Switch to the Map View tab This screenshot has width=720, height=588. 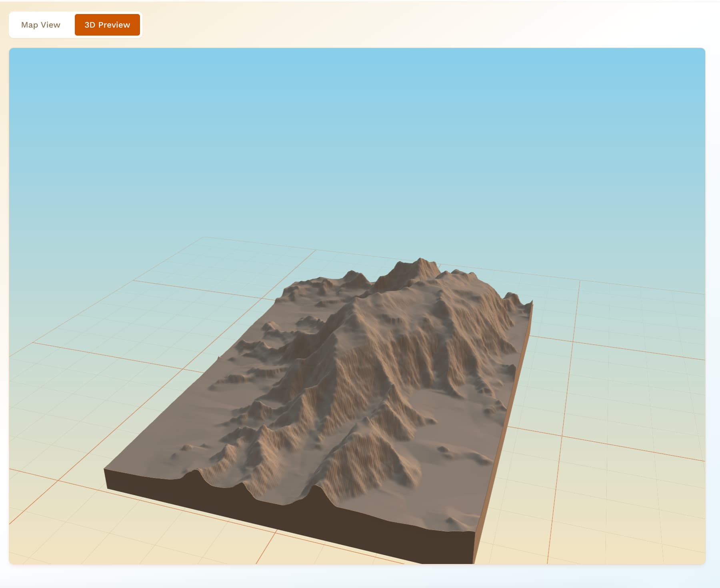tap(41, 25)
